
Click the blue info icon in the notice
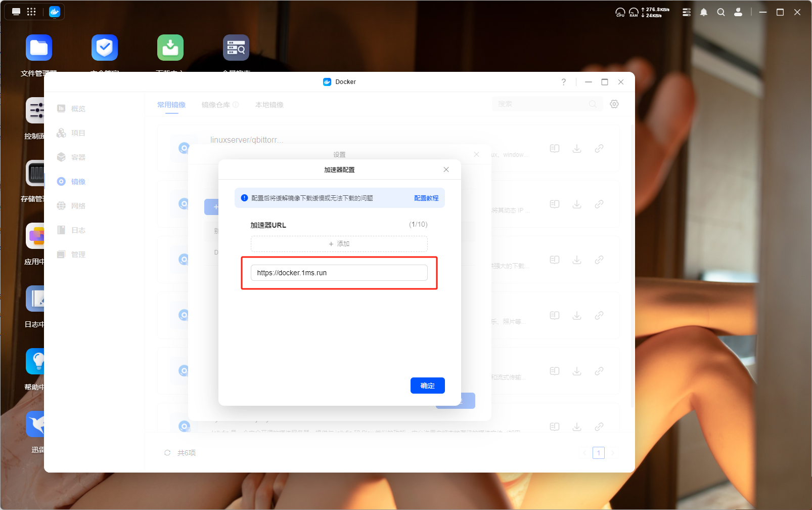pos(245,198)
